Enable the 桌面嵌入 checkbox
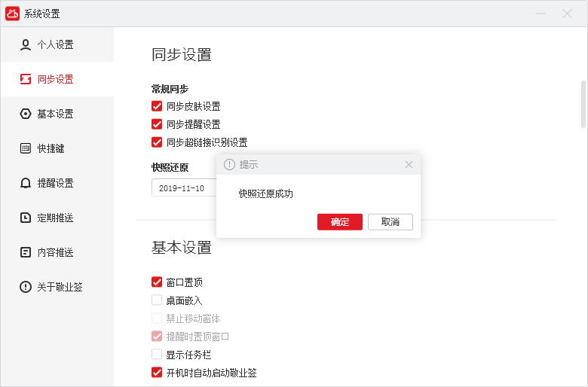 [157, 300]
